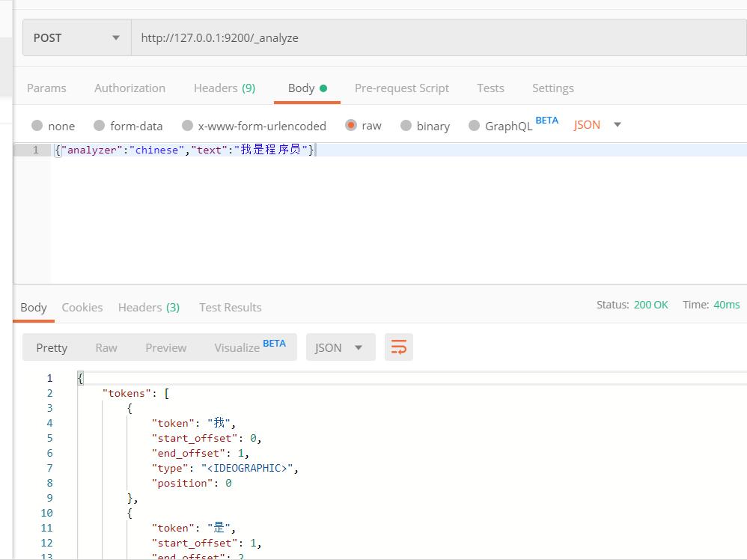Select the GraphQL radio button
This screenshot has height=560, width=747.
[474, 125]
